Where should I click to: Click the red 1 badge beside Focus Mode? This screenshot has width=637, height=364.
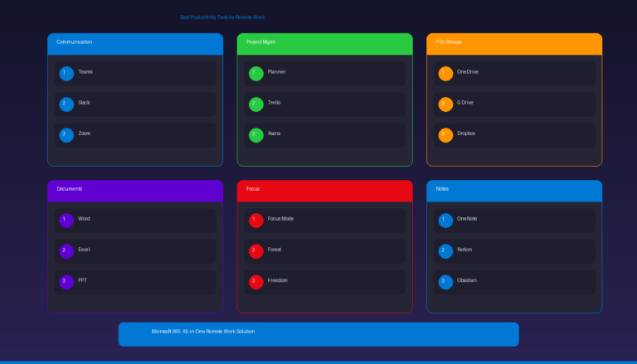(256, 221)
